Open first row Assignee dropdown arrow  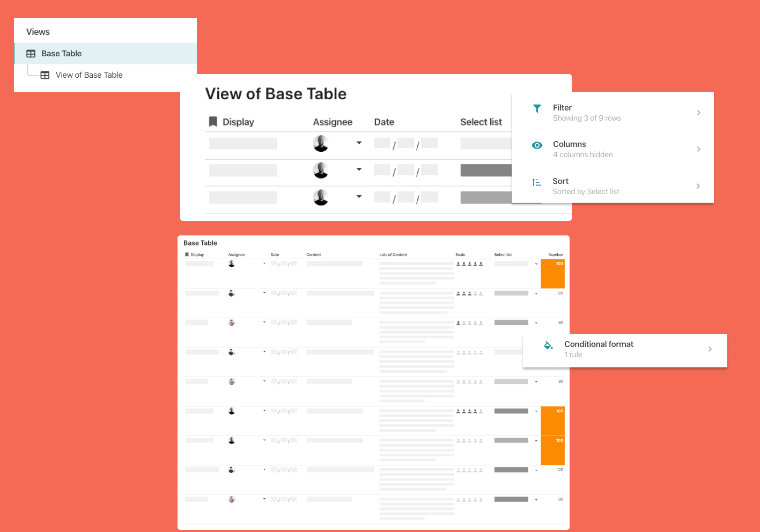[x=359, y=143]
